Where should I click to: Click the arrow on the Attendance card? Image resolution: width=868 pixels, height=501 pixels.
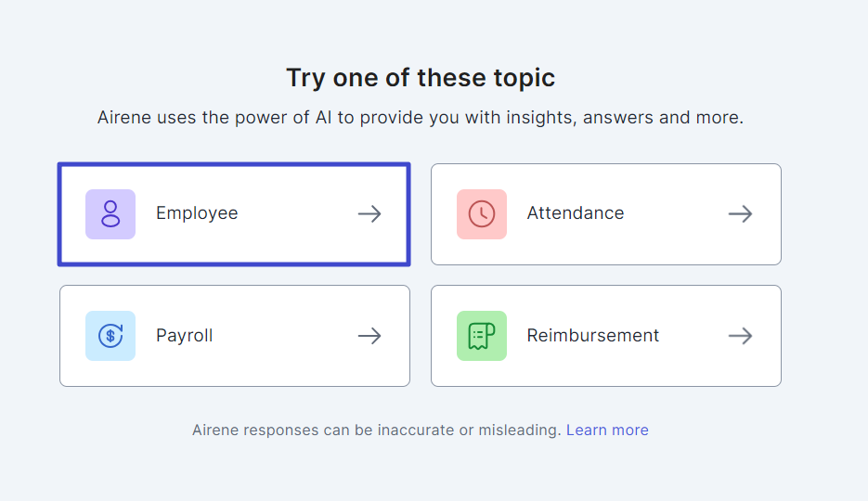point(740,214)
